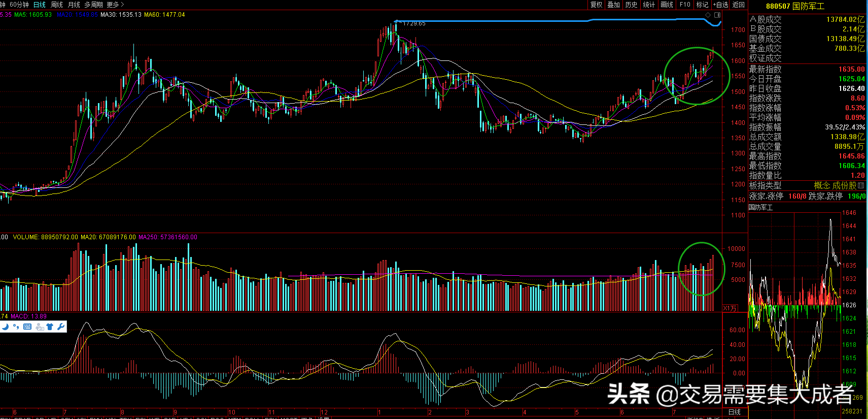
Task: Select the 日线 period tab
Action: pyautogui.click(x=39, y=5)
